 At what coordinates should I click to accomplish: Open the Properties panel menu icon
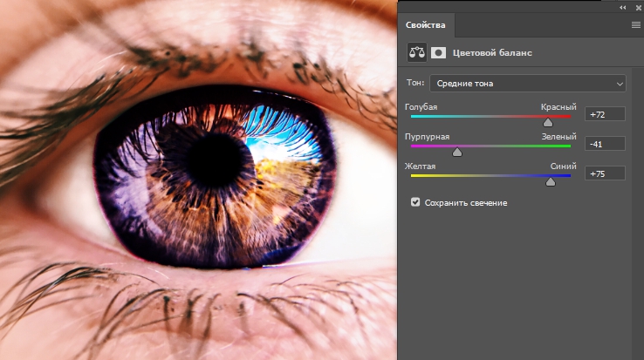tap(636, 25)
